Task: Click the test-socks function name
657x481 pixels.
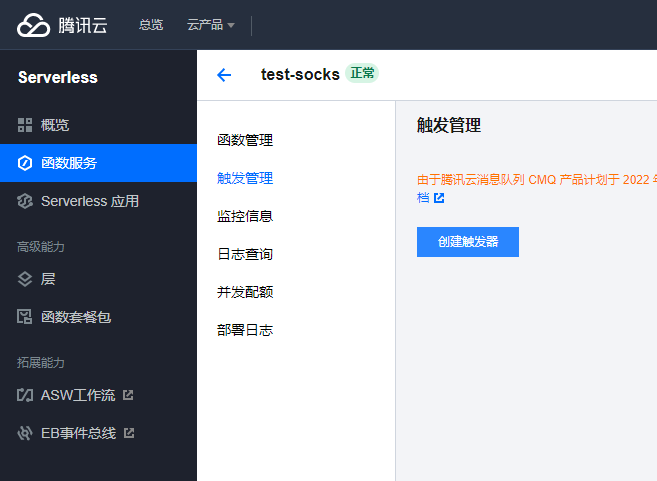Action: [300, 74]
